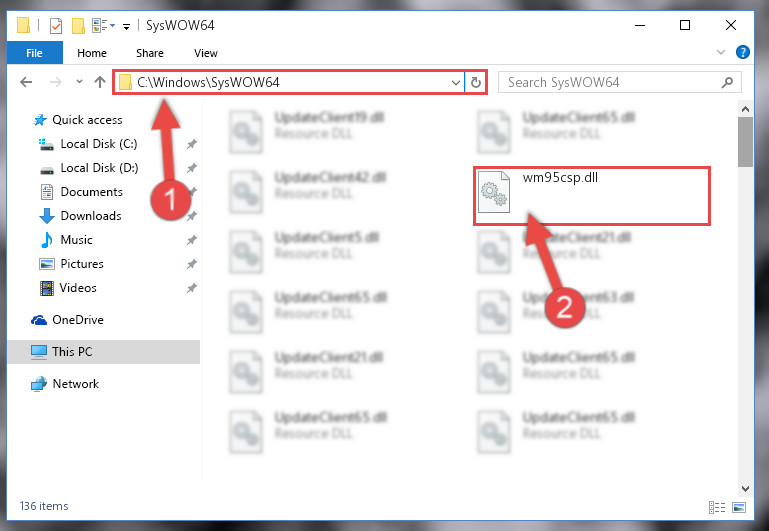
Task: Select Downloads in Quick access
Action: [x=91, y=216]
